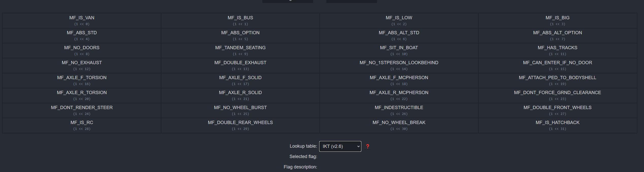644x172 pixels.
Task: Toggle MF_DOUBLE_FRONT_WHEELS flag
Action: 557,110
